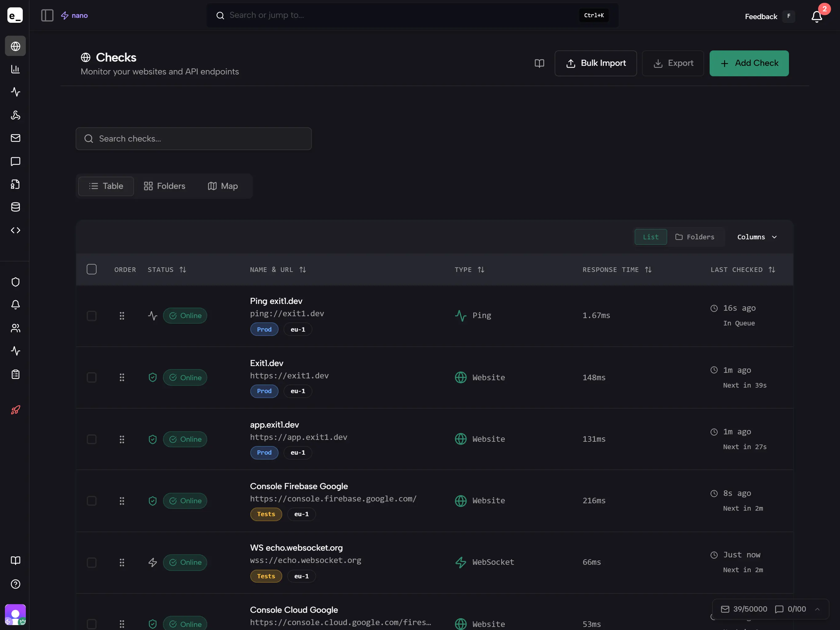The image size is (840, 630).
Task: Focus the Search checks input
Action: tap(193, 139)
